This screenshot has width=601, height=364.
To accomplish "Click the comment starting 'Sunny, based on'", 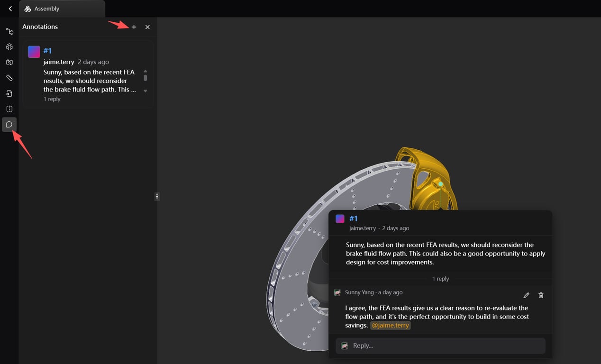I will click(x=446, y=254).
